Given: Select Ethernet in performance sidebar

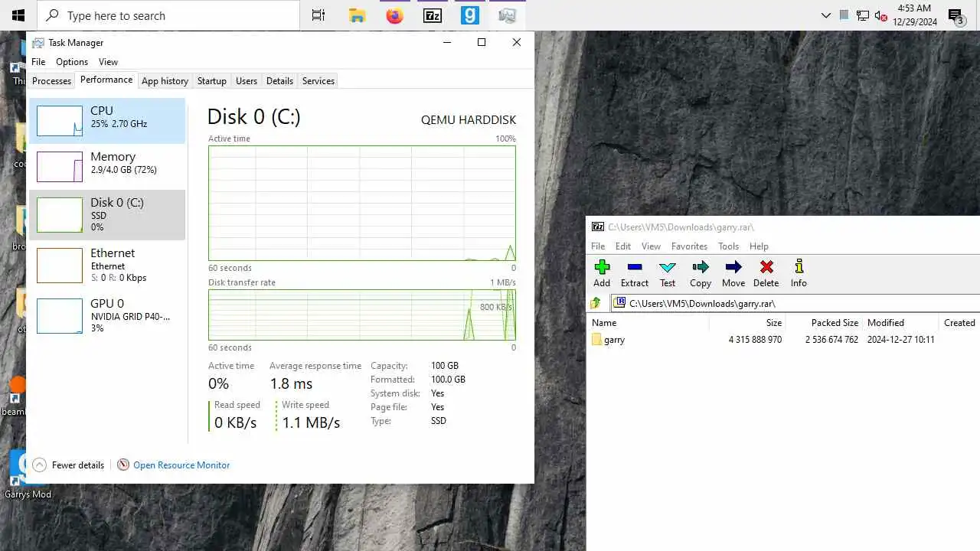Looking at the screenshot, I should 107,265.
